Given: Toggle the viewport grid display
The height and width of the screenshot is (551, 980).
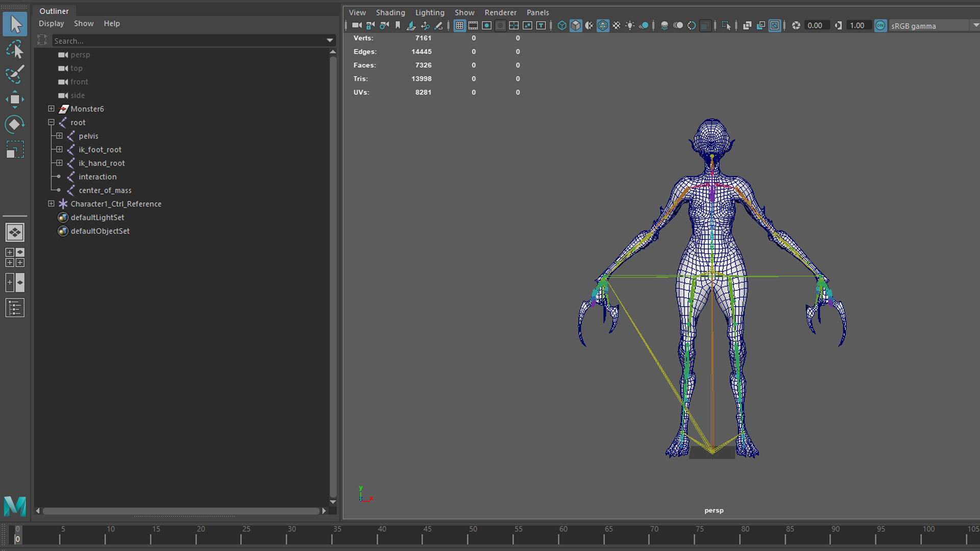Looking at the screenshot, I should (459, 26).
